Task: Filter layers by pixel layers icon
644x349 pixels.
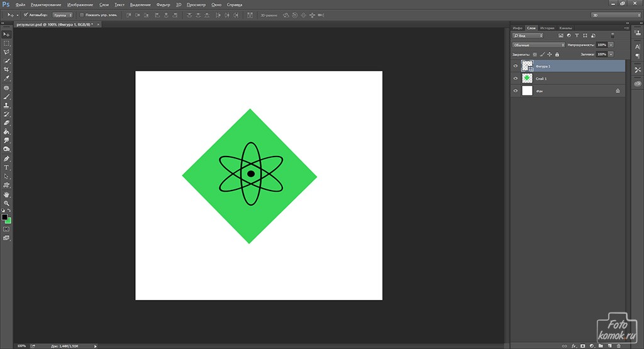Action: click(x=560, y=36)
